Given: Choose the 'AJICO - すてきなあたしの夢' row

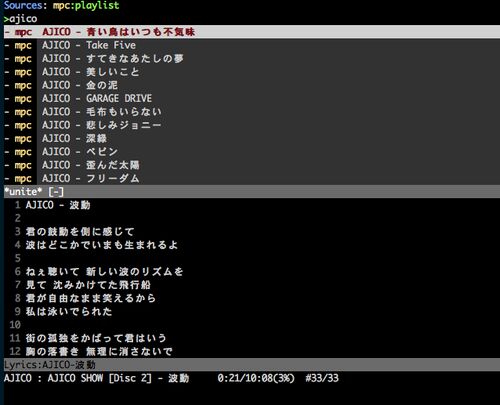Looking at the screenshot, I should pyautogui.click(x=252, y=59).
